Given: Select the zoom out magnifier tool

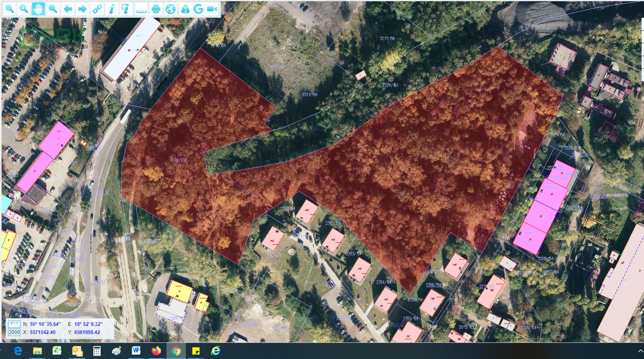Looking at the screenshot, I should tap(24, 9).
